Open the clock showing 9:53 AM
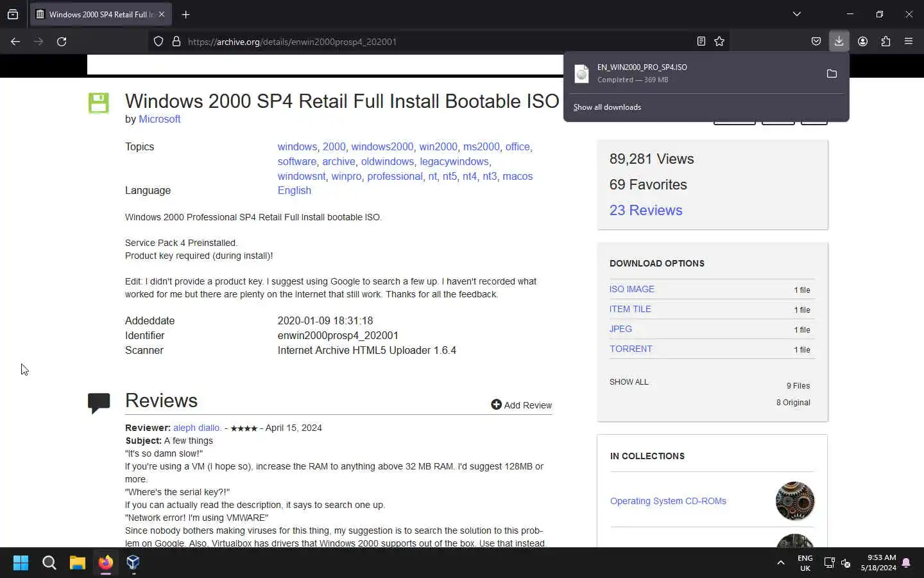The image size is (924, 578). pos(878,563)
